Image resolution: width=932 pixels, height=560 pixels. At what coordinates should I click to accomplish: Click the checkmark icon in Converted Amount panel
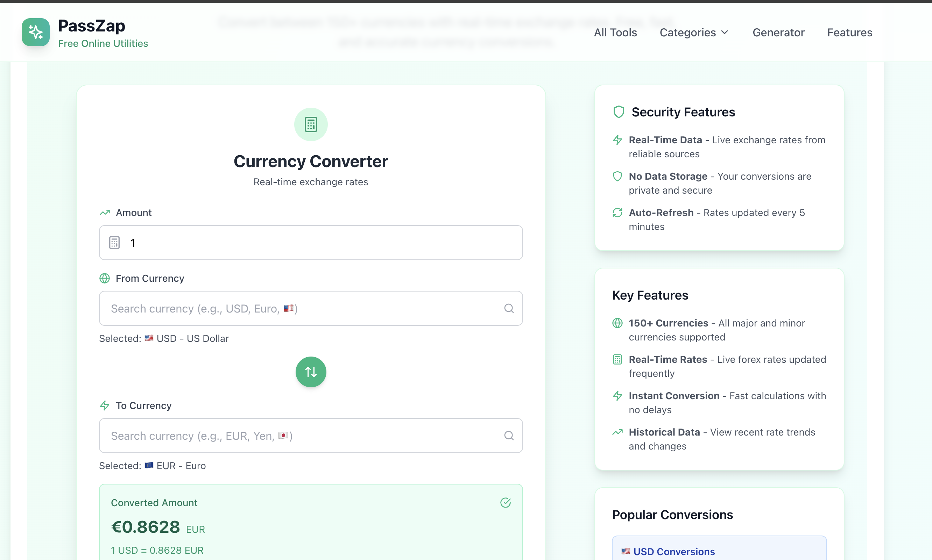point(505,502)
